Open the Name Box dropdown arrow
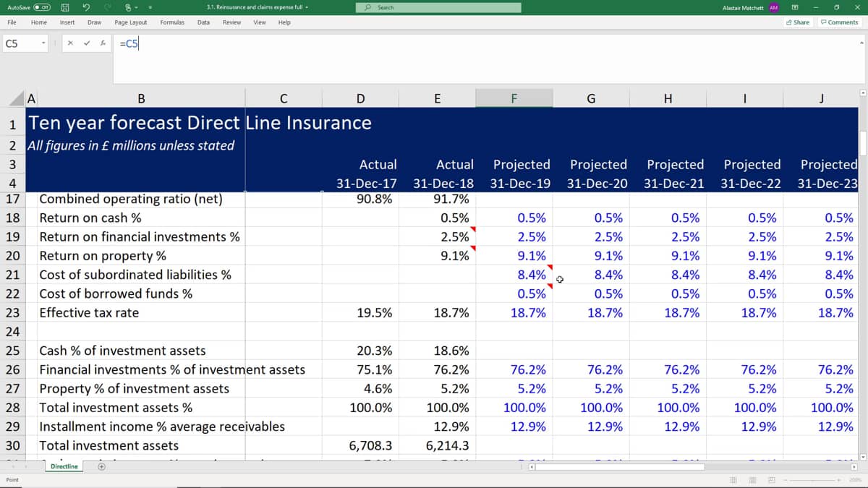Screen dimensions: 868x488 (x=43, y=43)
